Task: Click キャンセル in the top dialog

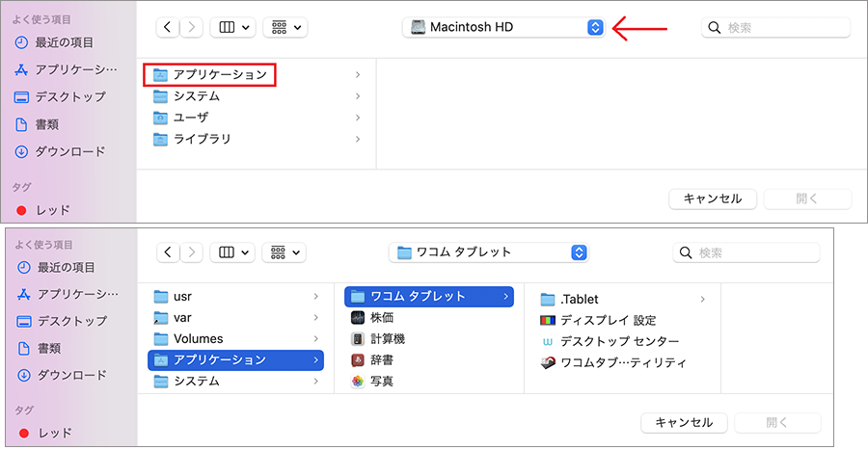Action: click(x=713, y=199)
